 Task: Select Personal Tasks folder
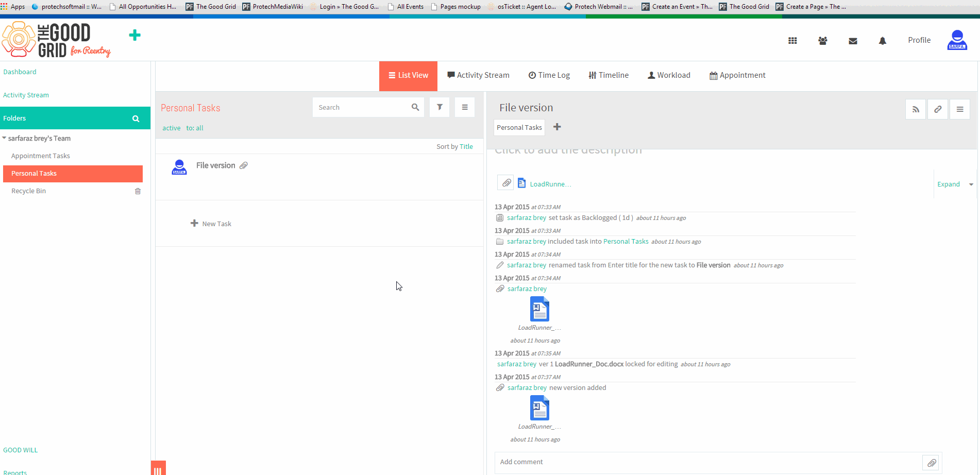pos(73,174)
